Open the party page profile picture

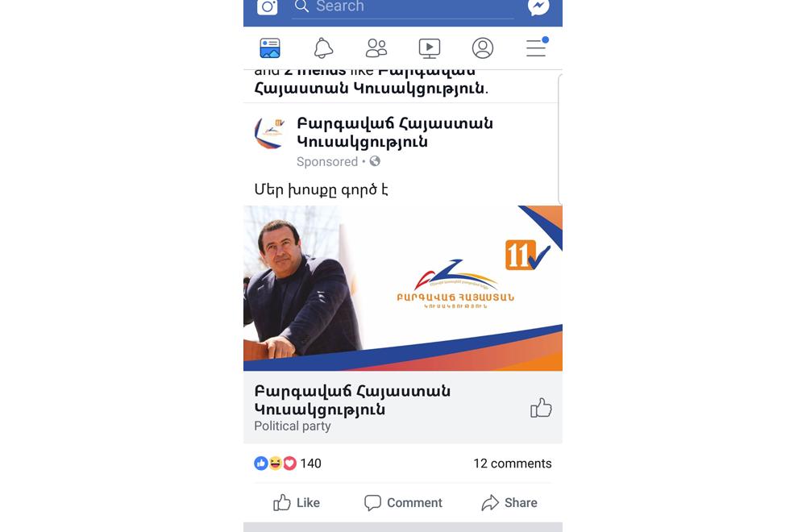270,133
